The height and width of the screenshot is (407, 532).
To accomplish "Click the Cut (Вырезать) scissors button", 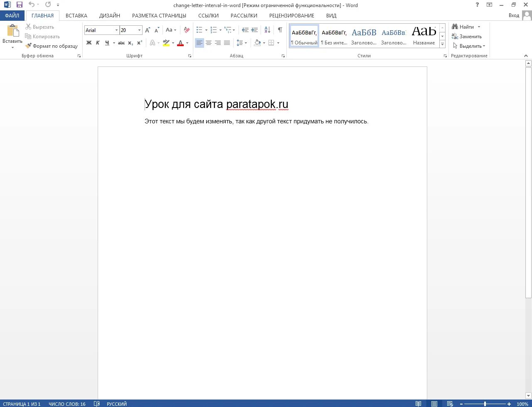I will tap(39, 27).
